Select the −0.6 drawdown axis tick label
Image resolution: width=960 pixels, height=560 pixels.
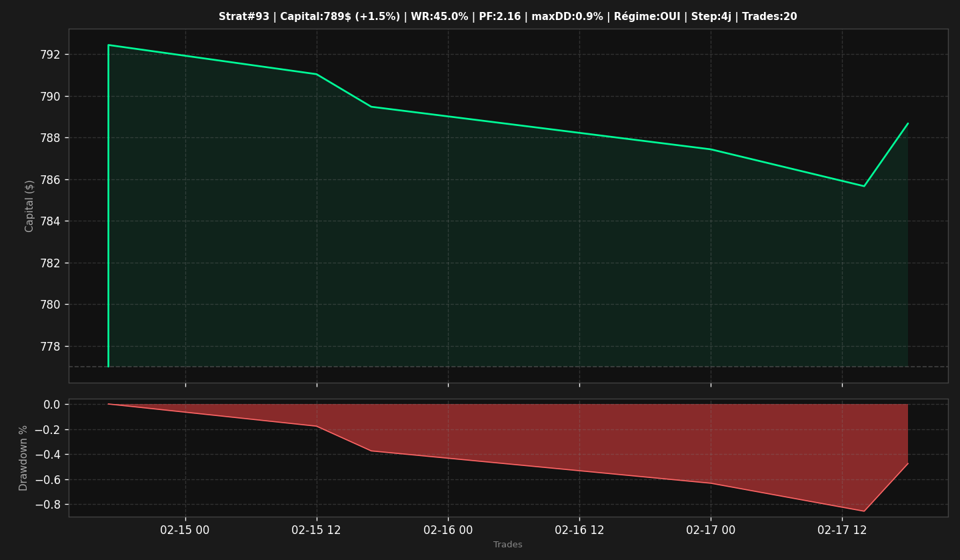click(47, 480)
